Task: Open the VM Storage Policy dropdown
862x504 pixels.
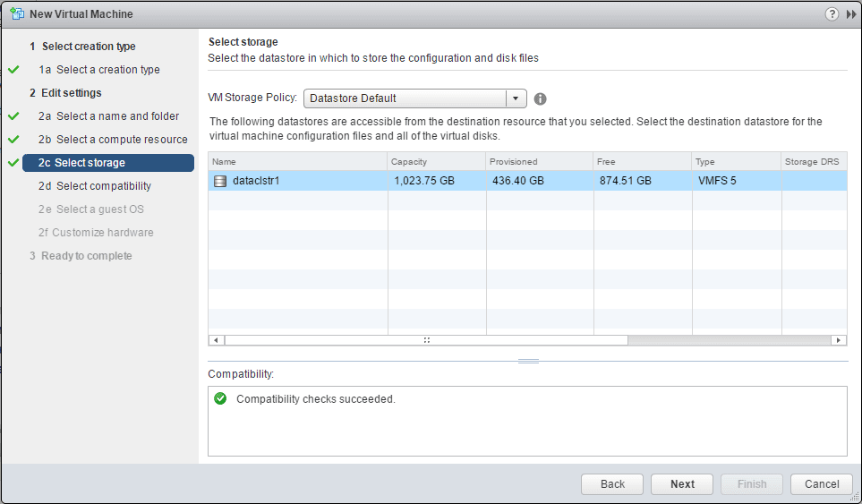Action: pyautogui.click(x=516, y=98)
